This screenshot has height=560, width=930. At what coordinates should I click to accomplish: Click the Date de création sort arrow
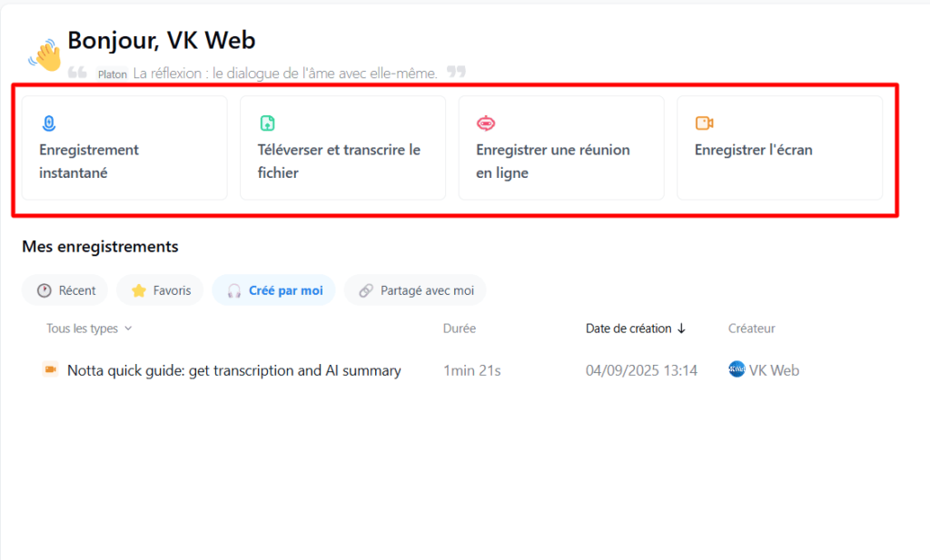pos(683,329)
